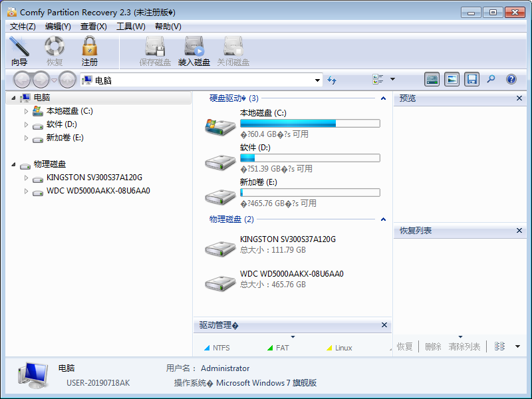Close the 预览 panel

pos(519,98)
